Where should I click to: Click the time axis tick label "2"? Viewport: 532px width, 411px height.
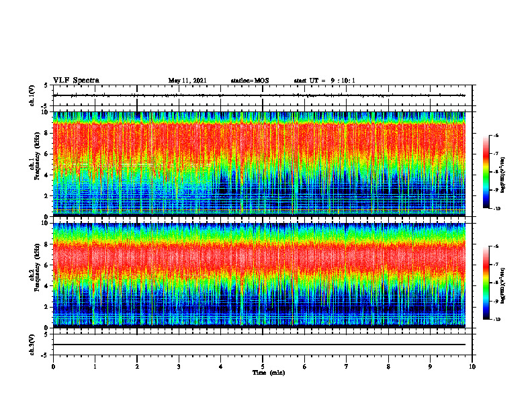(137, 367)
